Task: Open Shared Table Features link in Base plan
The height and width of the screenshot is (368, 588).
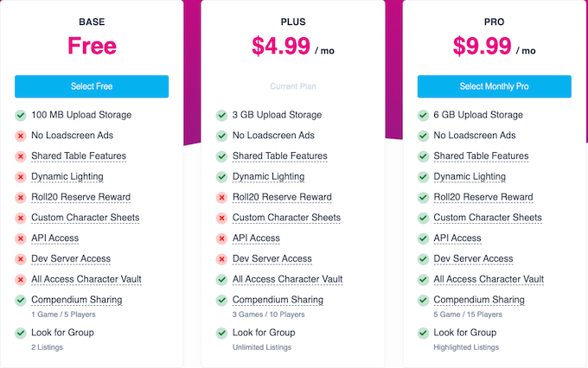Action: pos(79,156)
